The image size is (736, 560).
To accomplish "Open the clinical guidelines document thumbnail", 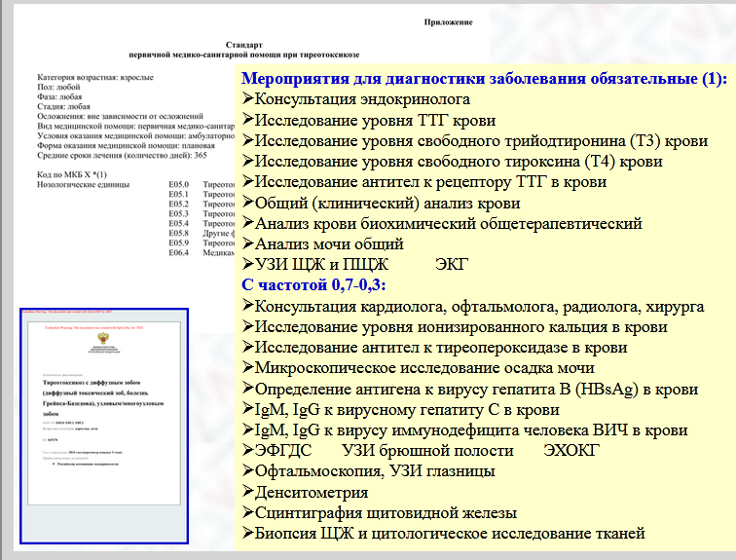I will 104,426.
